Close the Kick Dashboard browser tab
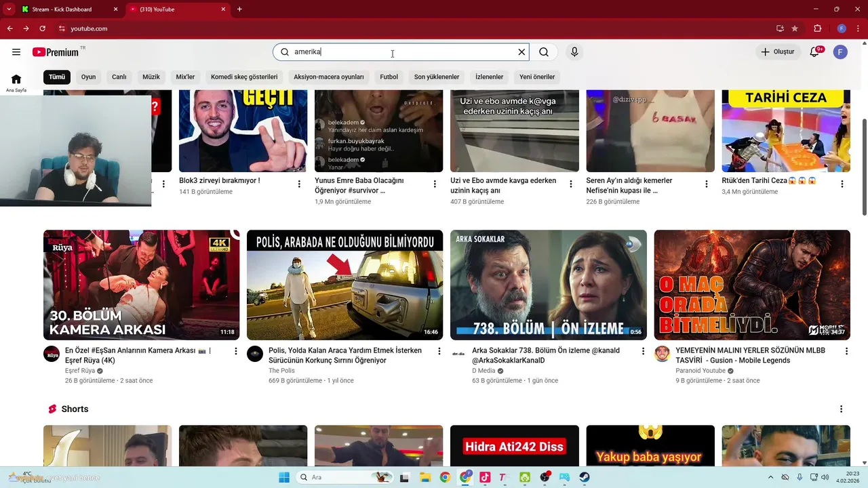 coord(115,9)
